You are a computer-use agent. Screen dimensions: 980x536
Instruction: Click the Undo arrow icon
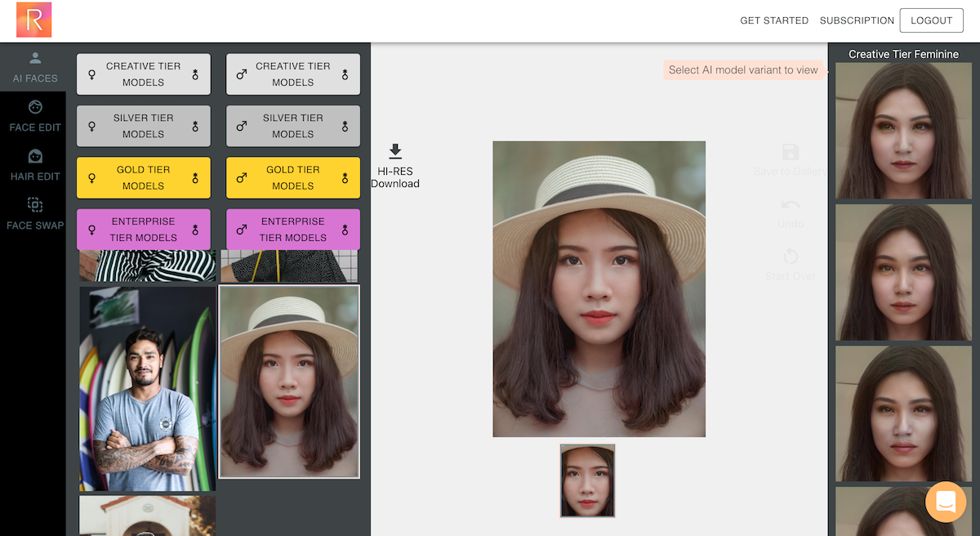(790, 205)
